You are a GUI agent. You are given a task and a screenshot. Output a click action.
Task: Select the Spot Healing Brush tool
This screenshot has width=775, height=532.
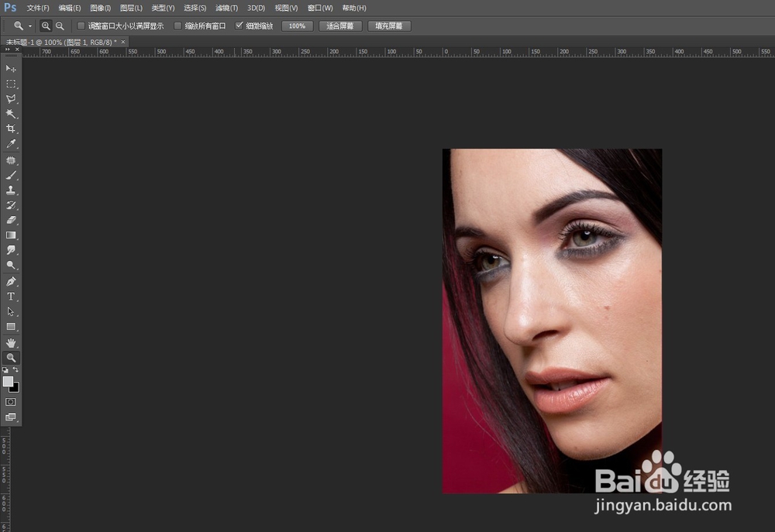(x=10, y=160)
